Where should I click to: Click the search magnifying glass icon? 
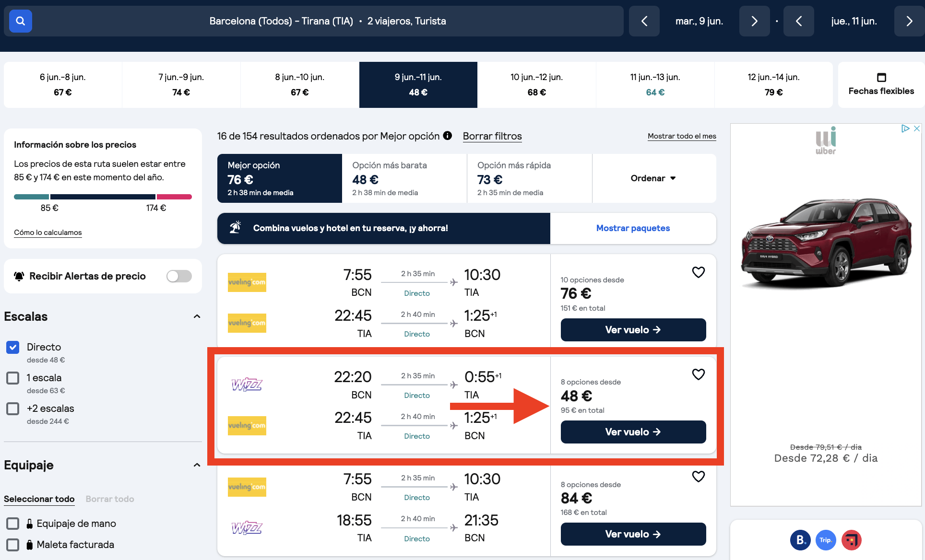[x=20, y=21]
